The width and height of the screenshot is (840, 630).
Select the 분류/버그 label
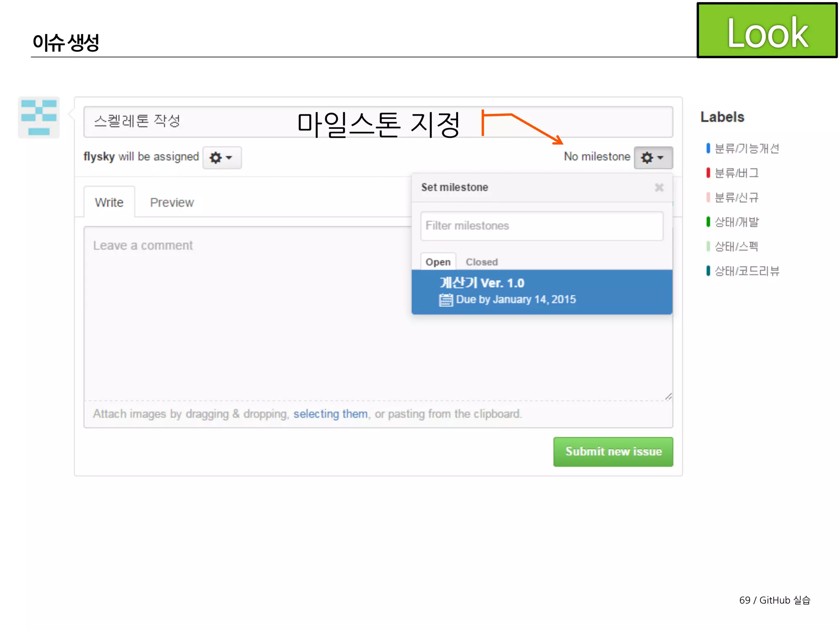point(733,173)
